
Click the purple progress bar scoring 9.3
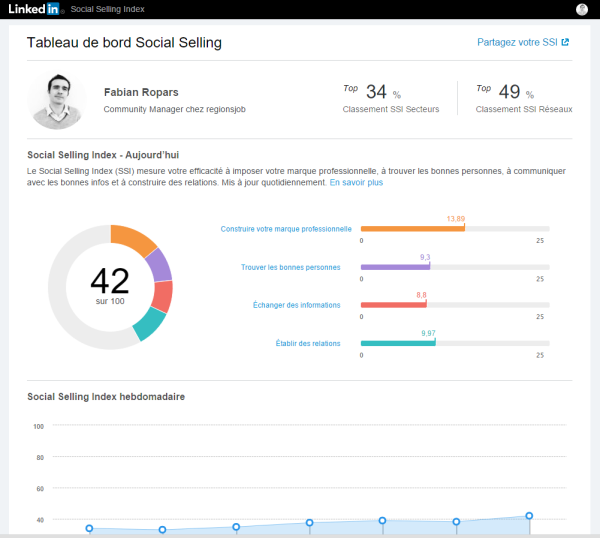click(394, 267)
